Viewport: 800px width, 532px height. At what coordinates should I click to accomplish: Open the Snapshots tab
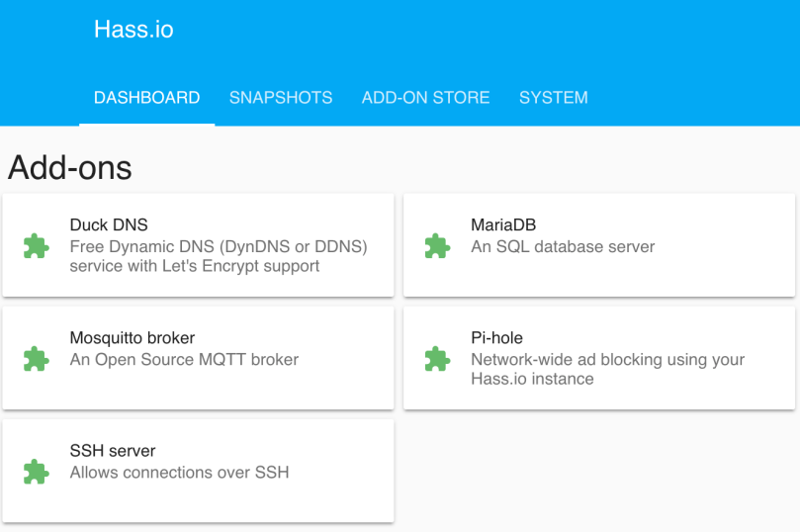(281, 98)
